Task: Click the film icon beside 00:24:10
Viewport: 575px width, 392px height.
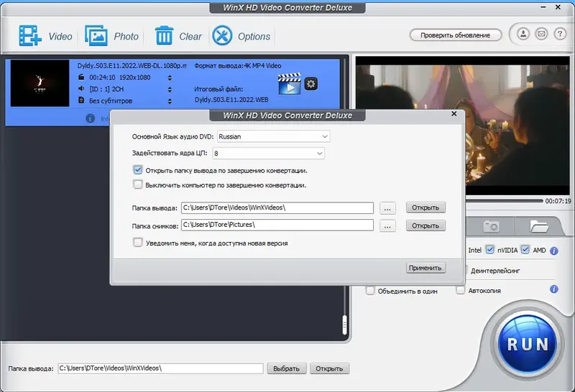Action: [81, 78]
